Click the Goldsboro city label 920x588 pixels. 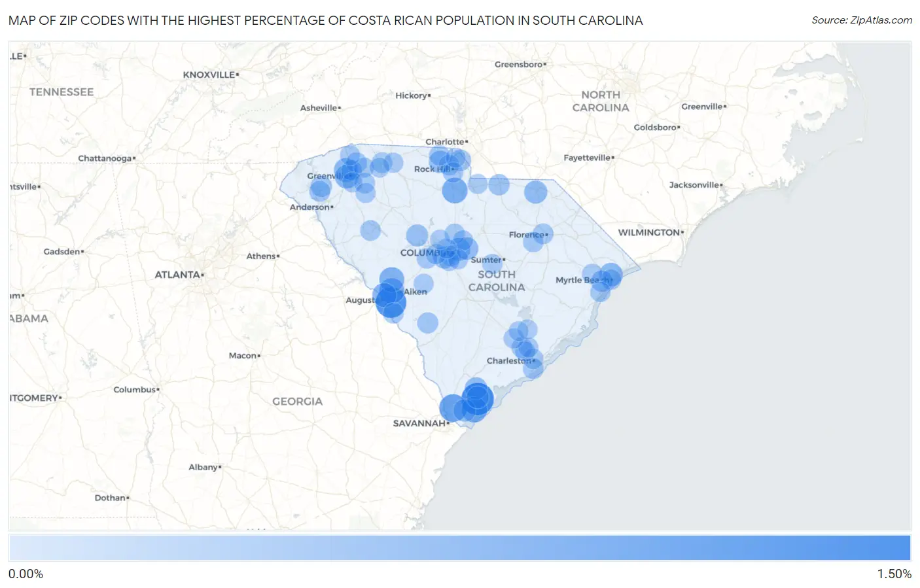(x=657, y=127)
